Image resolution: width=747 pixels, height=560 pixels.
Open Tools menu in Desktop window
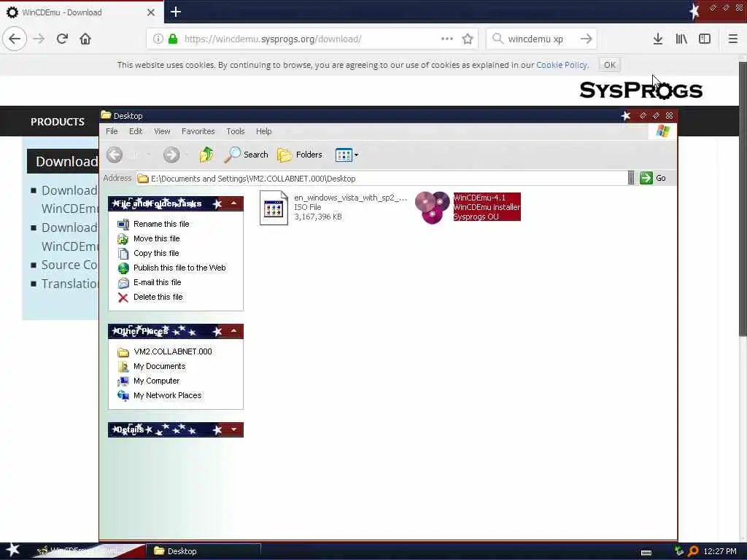tap(236, 131)
